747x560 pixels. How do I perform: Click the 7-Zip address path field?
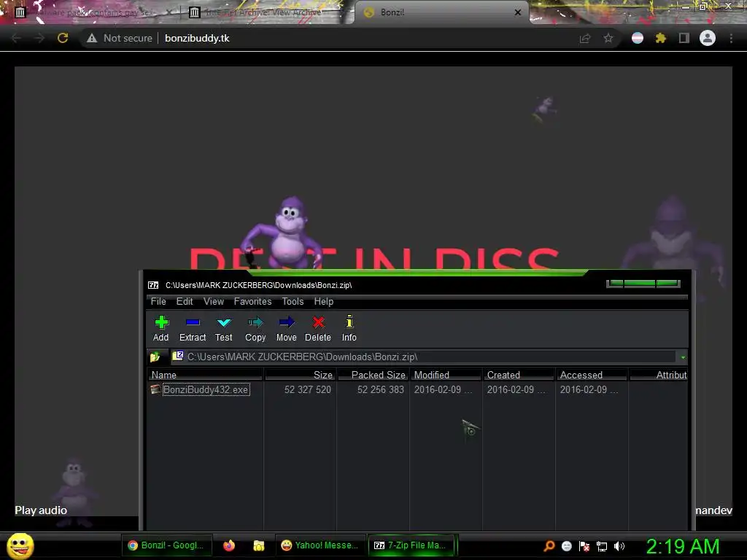[423, 357]
